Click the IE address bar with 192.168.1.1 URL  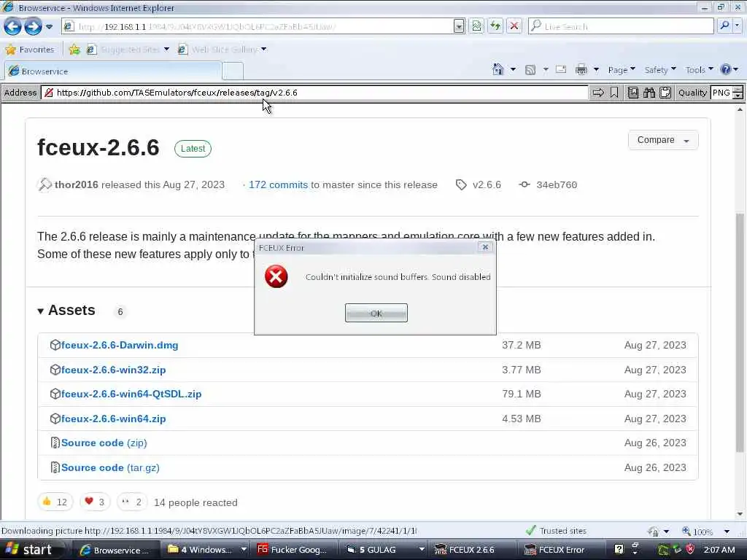[x=258, y=27]
